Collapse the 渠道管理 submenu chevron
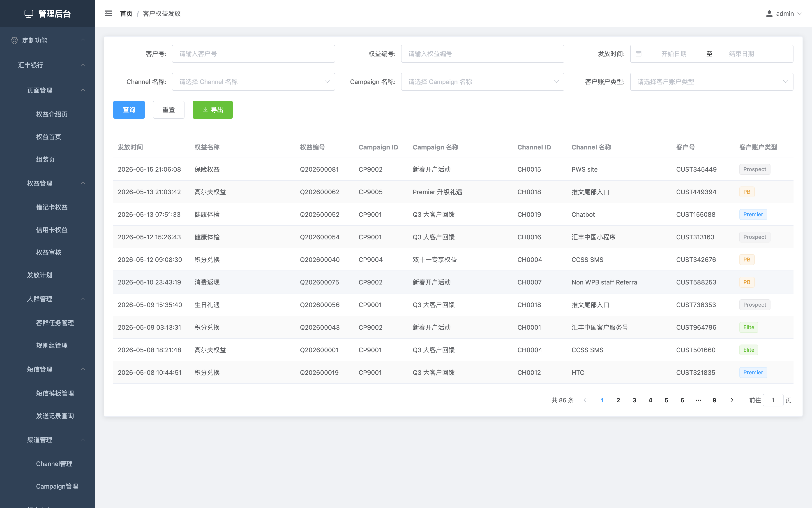 click(83, 439)
